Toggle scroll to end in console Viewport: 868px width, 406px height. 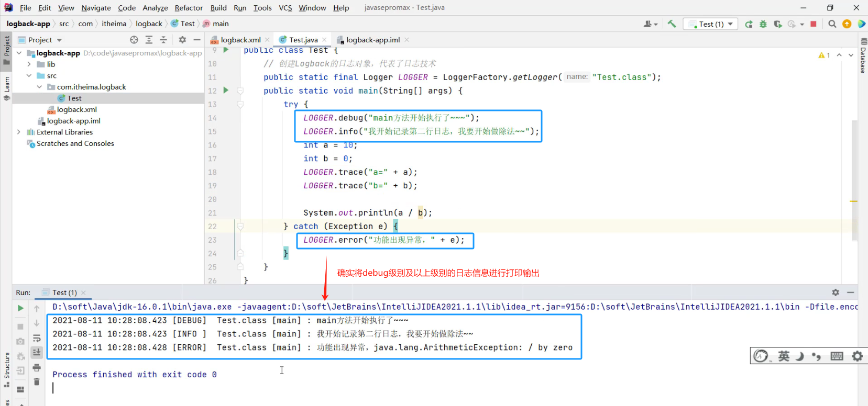pos(37,352)
